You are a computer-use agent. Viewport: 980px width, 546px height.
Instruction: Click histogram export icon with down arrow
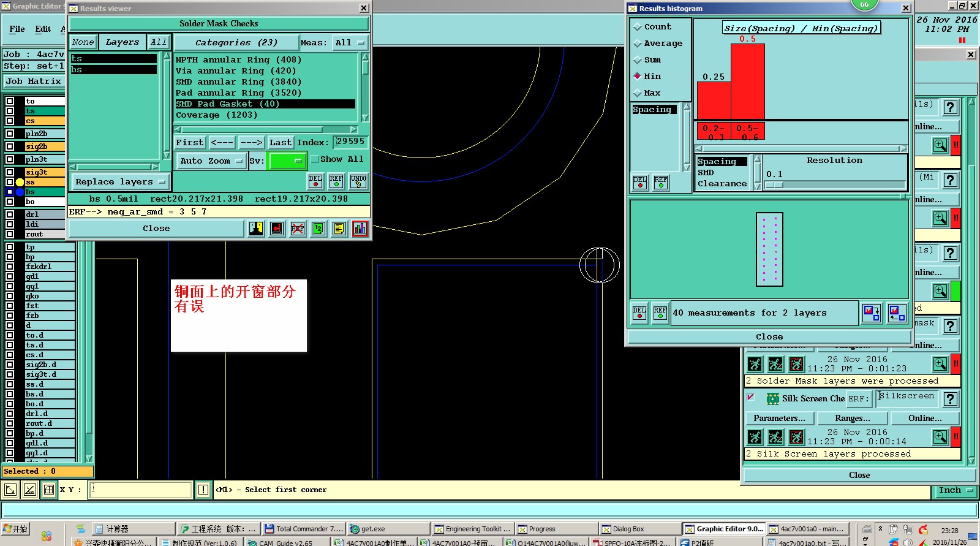[x=872, y=313]
